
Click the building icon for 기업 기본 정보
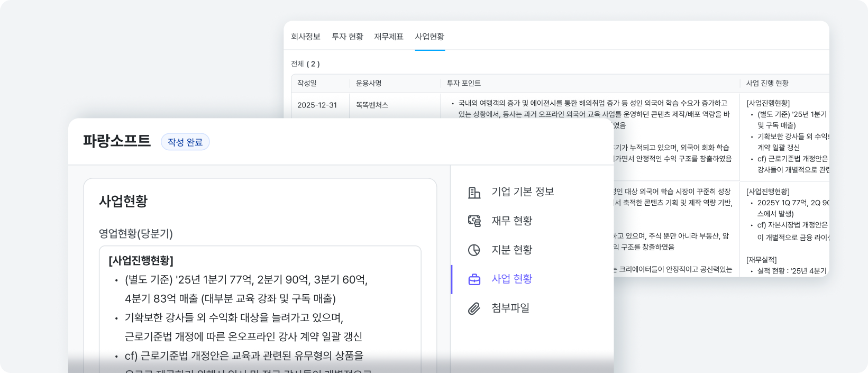(x=474, y=193)
